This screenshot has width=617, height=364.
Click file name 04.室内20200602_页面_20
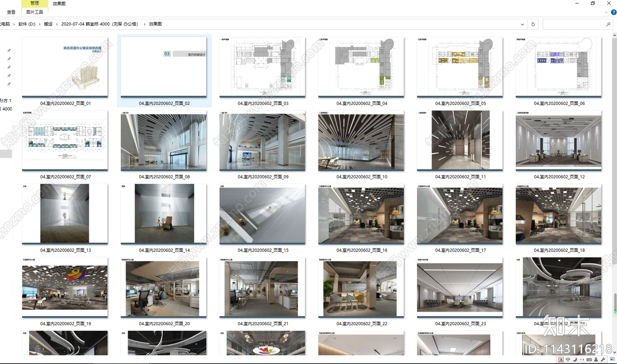click(x=164, y=324)
